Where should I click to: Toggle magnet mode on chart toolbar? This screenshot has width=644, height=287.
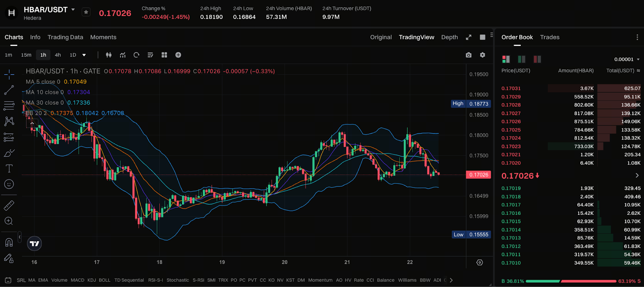point(9,242)
